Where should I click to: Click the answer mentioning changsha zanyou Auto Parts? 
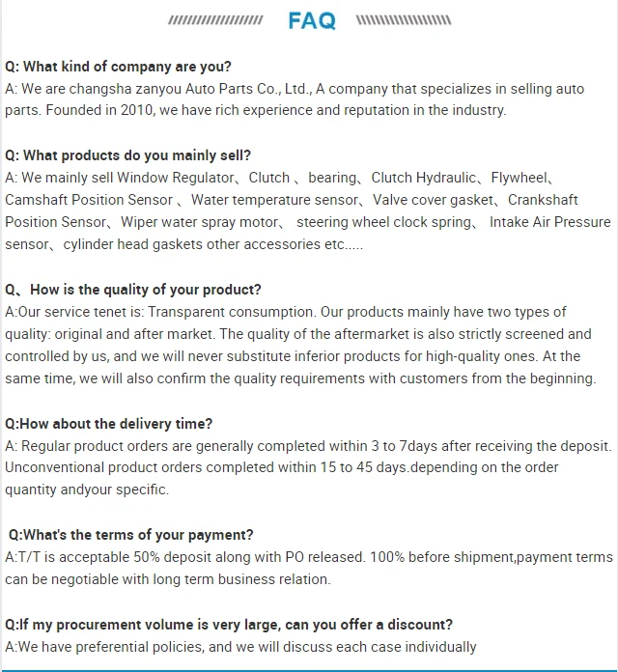tap(295, 89)
